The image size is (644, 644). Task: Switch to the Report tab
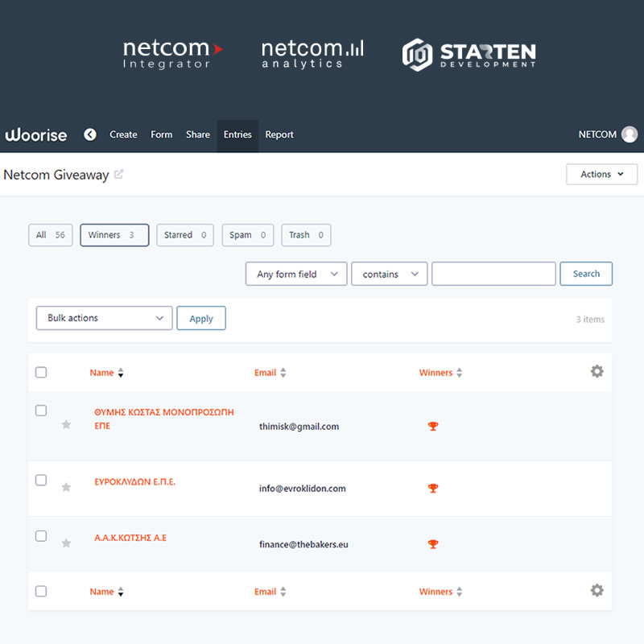click(x=279, y=135)
